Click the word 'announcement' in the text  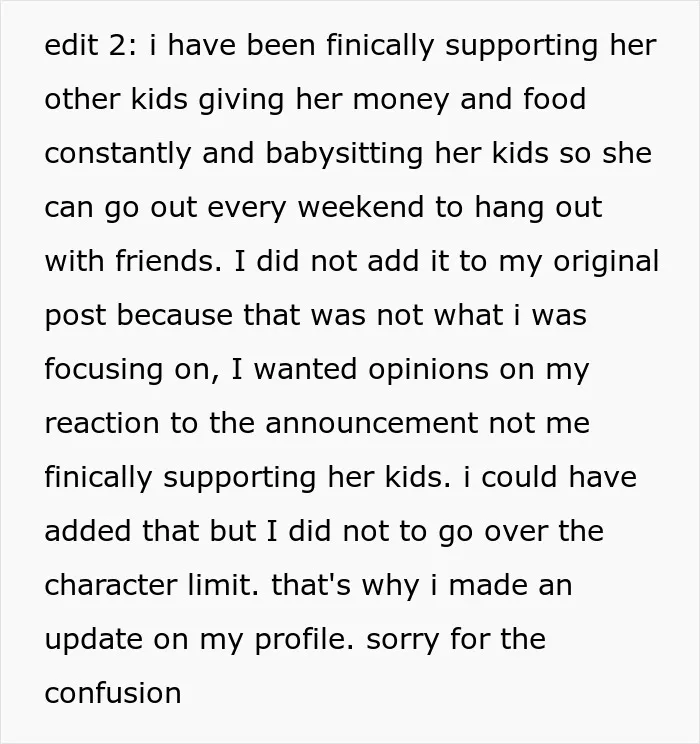(x=372, y=423)
